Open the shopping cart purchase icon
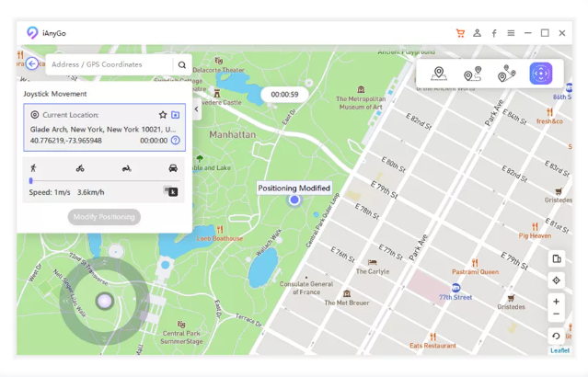 click(460, 33)
